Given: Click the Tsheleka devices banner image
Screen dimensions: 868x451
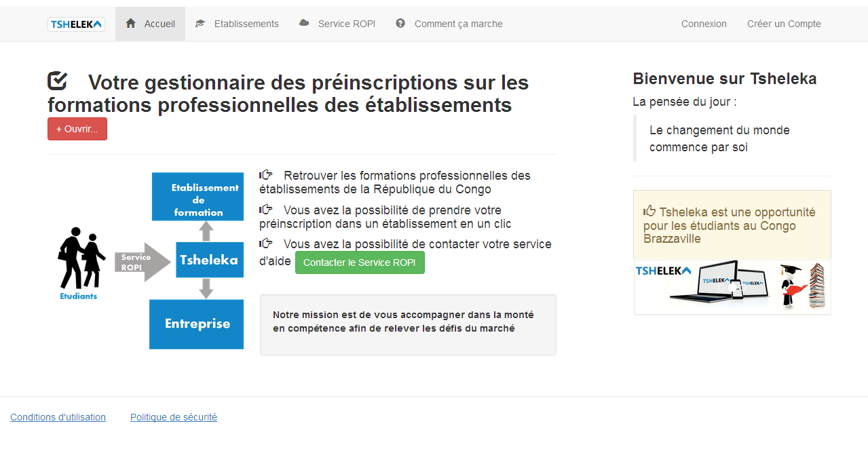Looking at the screenshot, I should (732, 287).
